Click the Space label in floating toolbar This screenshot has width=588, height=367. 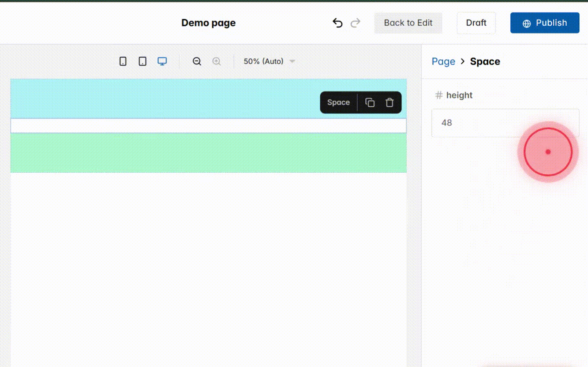coord(338,102)
